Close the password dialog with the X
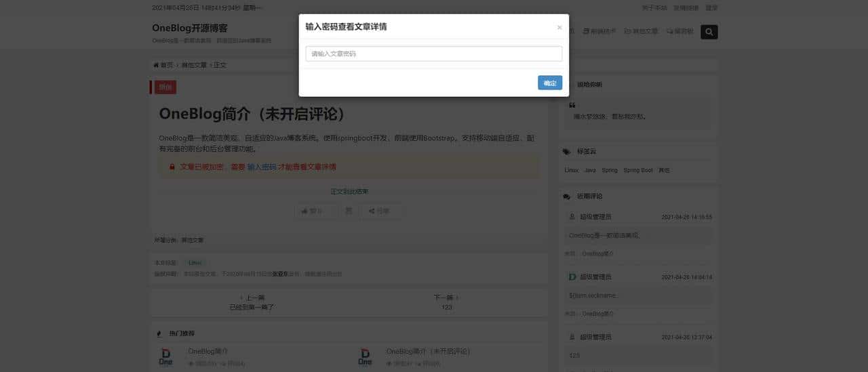The width and height of the screenshot is (868, 372). [559, 28]
